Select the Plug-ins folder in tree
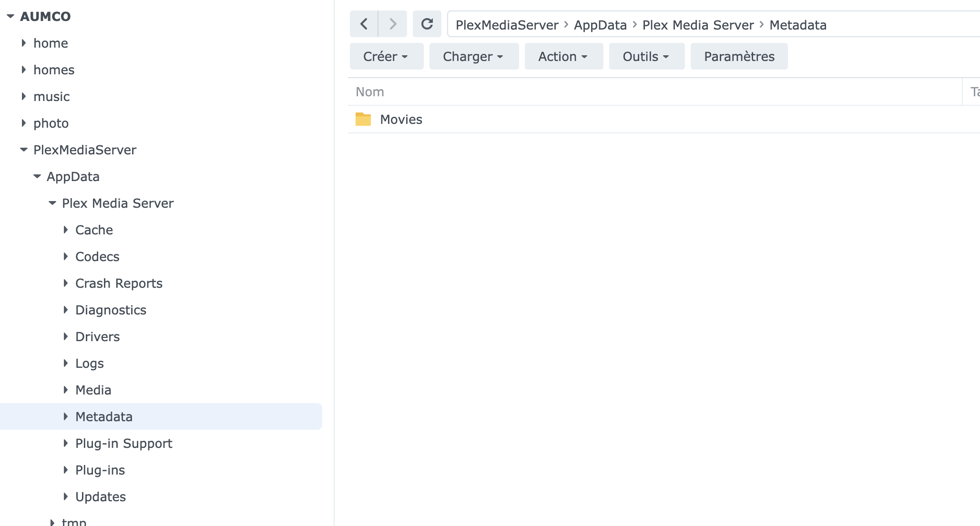980x526 pixels. pyautogui.click(x=100, y=470)
